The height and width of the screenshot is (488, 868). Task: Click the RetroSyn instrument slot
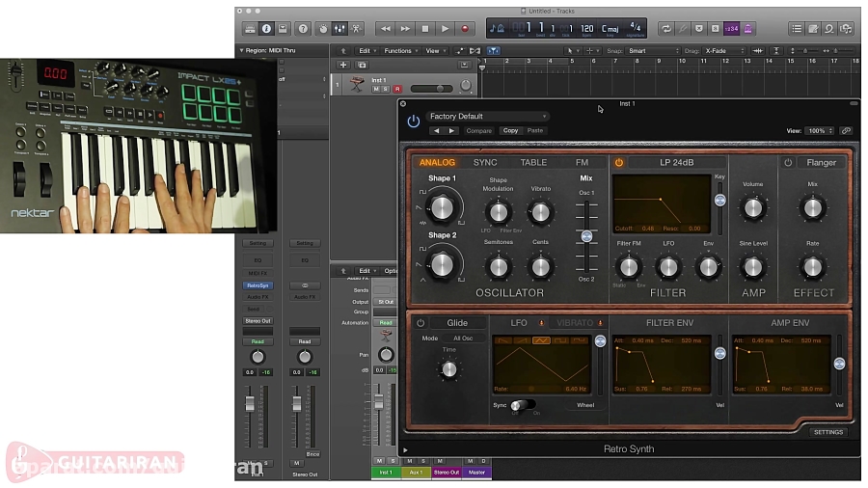click(258, 286)
